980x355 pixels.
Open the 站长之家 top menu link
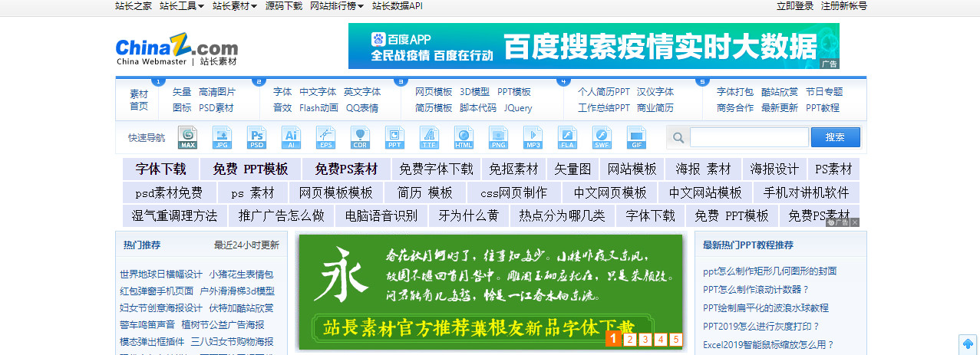point(134,6)
